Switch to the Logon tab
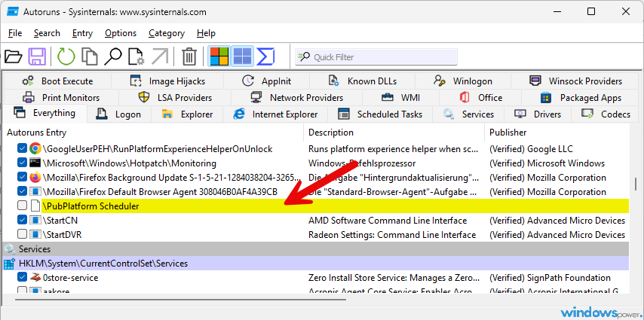Viewport: 644px width, 320px height. 119,114
